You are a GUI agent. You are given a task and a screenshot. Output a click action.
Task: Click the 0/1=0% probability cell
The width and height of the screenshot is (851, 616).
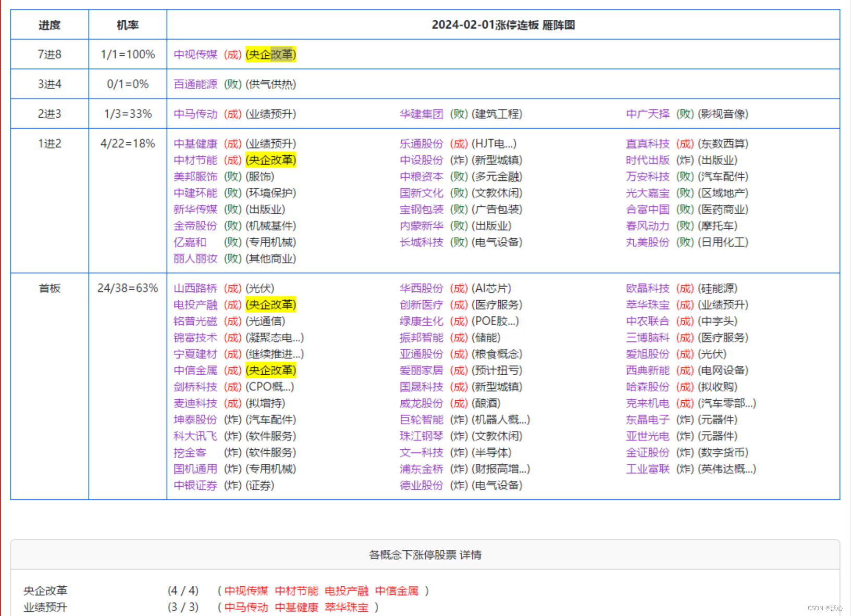pyautogui.click(x=128, y=84)
